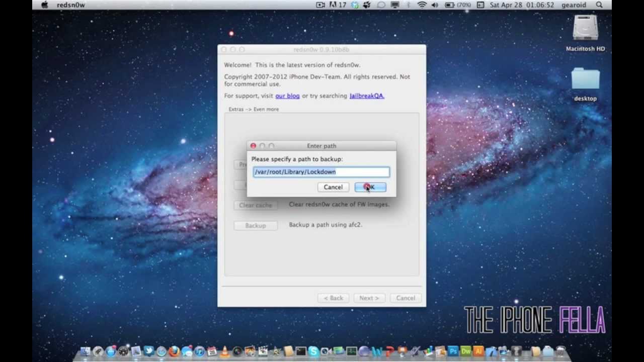Cancel the Enter path dialog
Image resolution: width=644 pixels, height=362 pixels.
click(x=333, y=187)
